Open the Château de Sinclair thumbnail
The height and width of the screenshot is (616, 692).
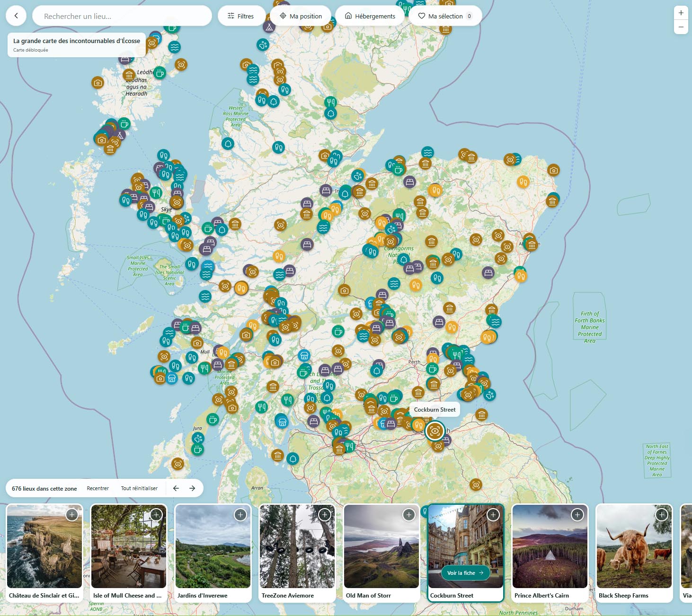44,546
